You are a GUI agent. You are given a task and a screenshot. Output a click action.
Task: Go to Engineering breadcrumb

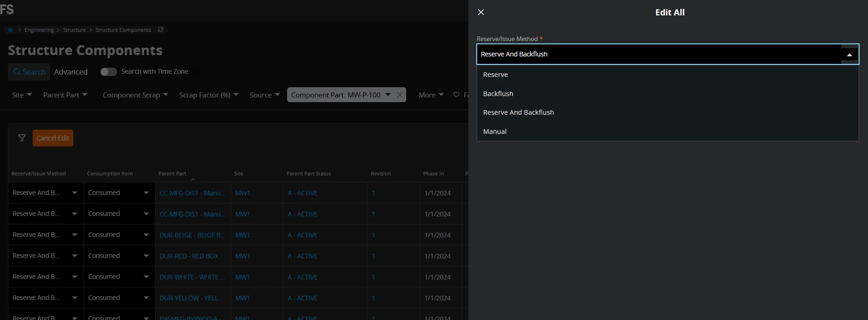point(39,30)
